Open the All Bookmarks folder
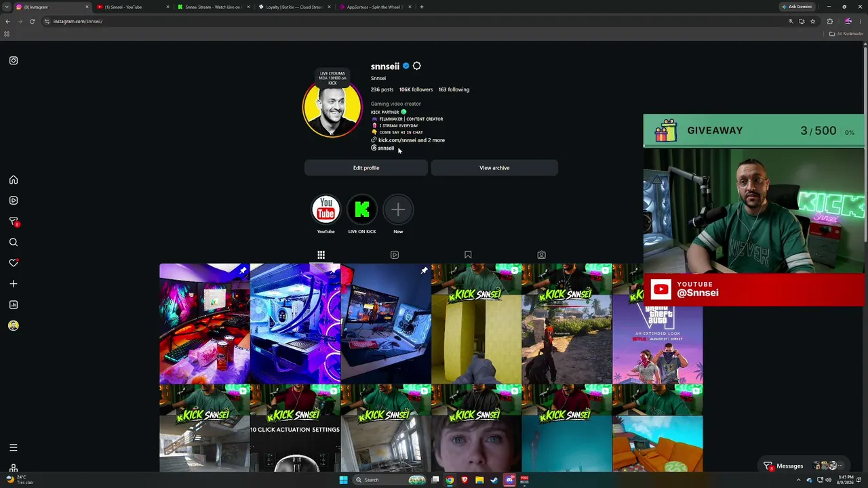868x488 pixels. pos(846,34)
